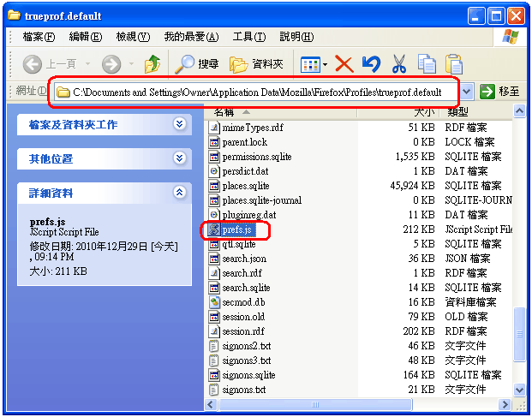Select the places.sqlite file icon

[214, 186]
